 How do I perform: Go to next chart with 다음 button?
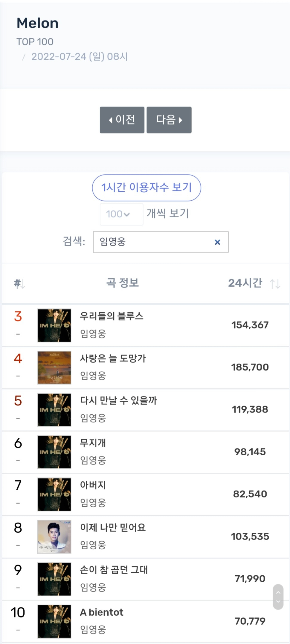[x=169, y=120]
